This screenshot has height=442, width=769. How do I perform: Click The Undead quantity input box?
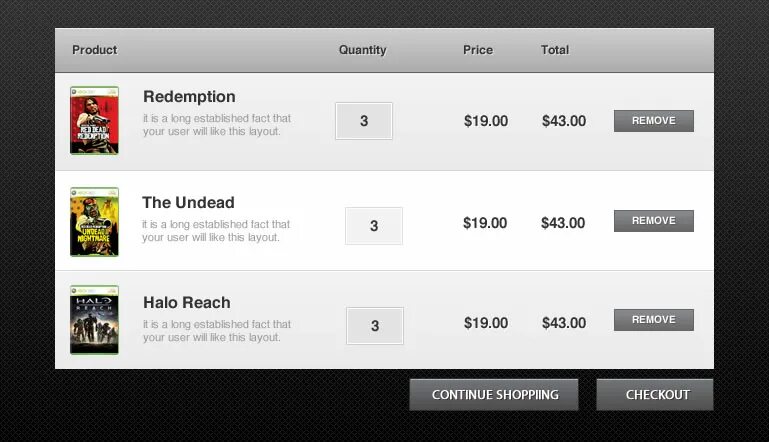tap(374, 226)
